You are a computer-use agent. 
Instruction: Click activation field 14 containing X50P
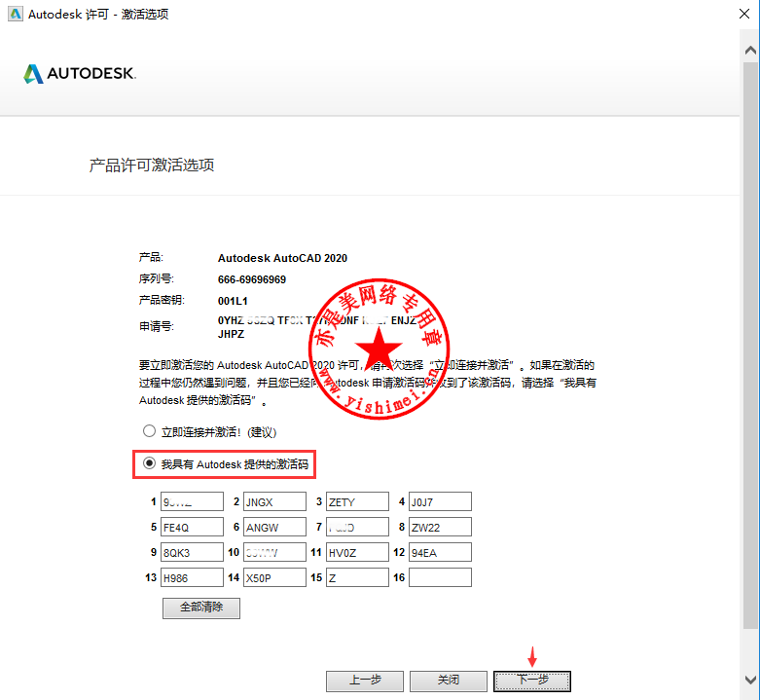coord(274,578)
